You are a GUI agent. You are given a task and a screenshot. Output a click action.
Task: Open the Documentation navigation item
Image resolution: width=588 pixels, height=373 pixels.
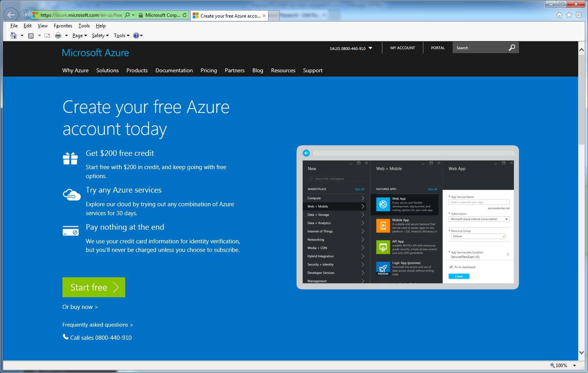coord(174,70)
